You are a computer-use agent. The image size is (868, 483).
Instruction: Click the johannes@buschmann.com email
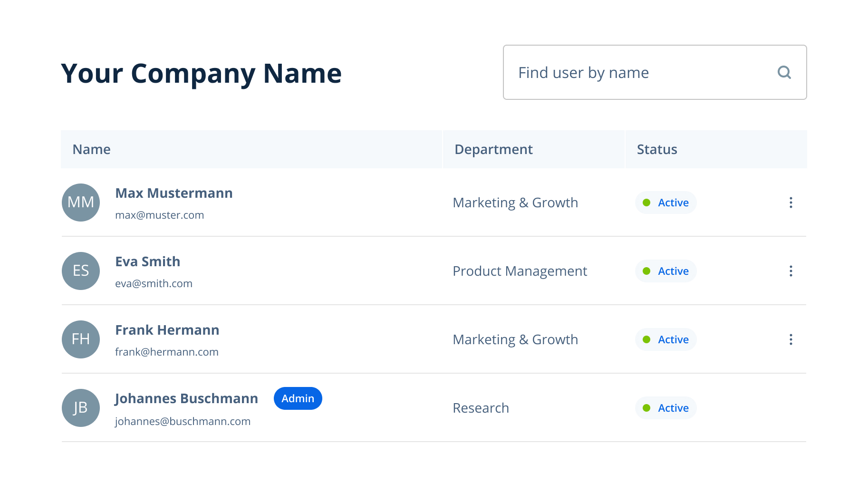point(183,421)
